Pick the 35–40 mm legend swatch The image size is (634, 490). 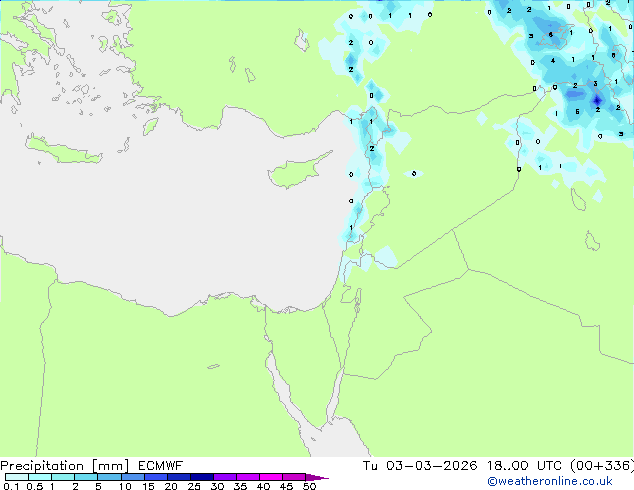(x=248, y=477)
